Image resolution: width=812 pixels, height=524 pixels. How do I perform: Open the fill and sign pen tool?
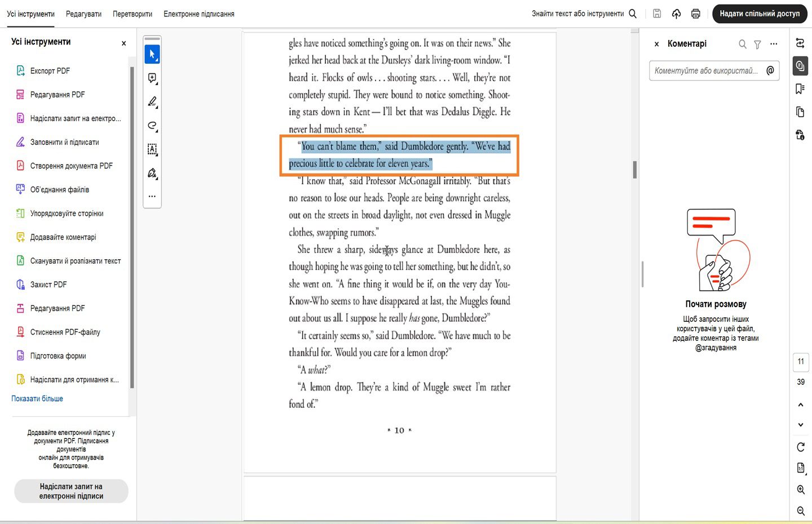click(x=152, y=173)
